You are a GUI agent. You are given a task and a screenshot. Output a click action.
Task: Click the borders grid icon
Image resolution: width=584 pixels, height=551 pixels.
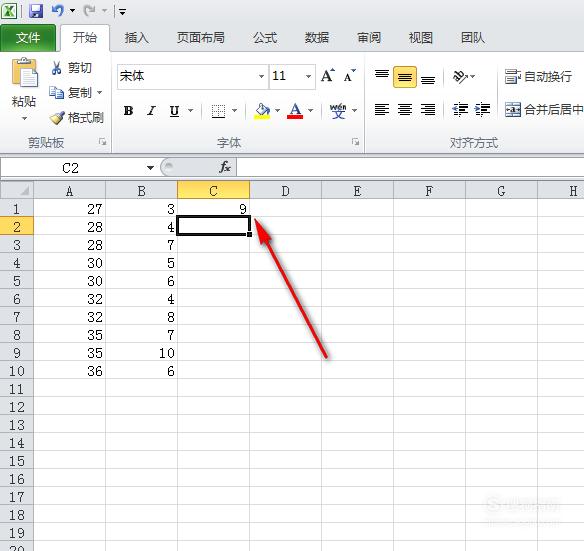[218, 111]
